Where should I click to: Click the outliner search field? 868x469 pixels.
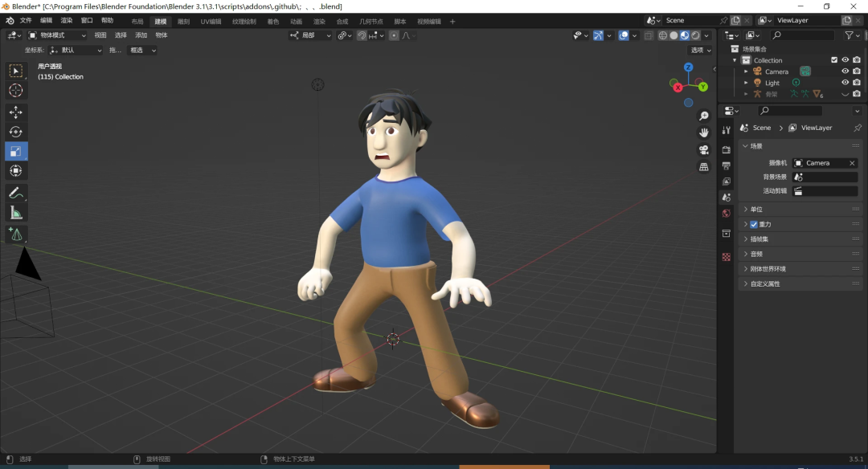[802, 35]
